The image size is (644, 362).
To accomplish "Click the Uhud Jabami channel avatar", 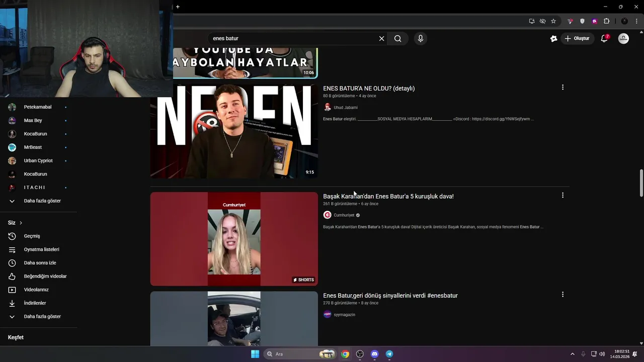I will pyautogui.click(x=328, y=107).
